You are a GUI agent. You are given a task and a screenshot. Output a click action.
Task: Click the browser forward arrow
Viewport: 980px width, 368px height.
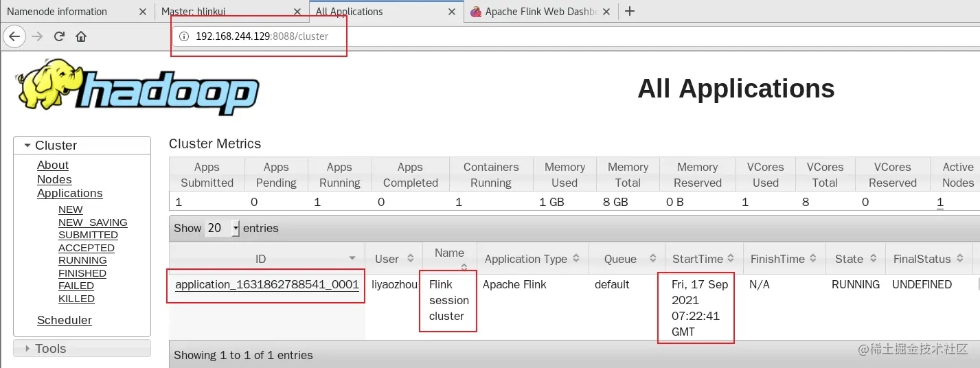click(x=38, y=36)
